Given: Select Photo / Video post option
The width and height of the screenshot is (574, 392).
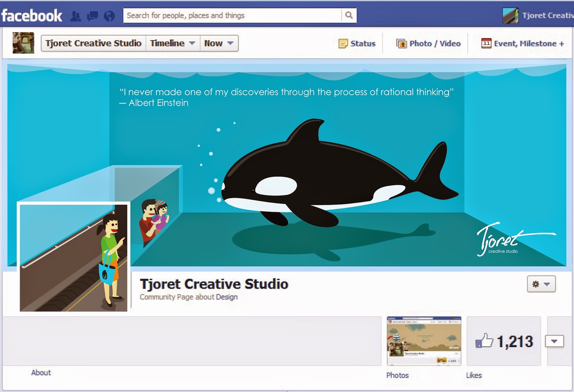Looking at the screenshot, I should click(x=428, y=43).
